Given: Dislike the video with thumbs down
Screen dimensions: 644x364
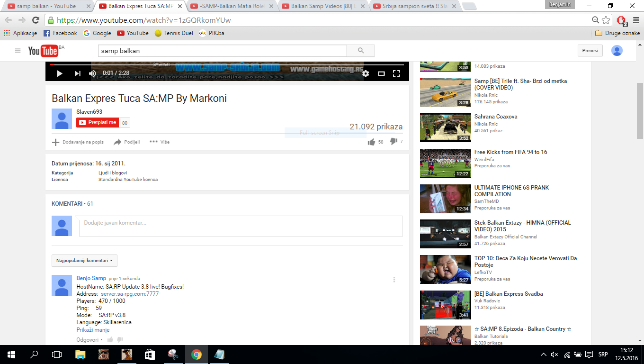Looking at the screenshot, I should (393, 141).
